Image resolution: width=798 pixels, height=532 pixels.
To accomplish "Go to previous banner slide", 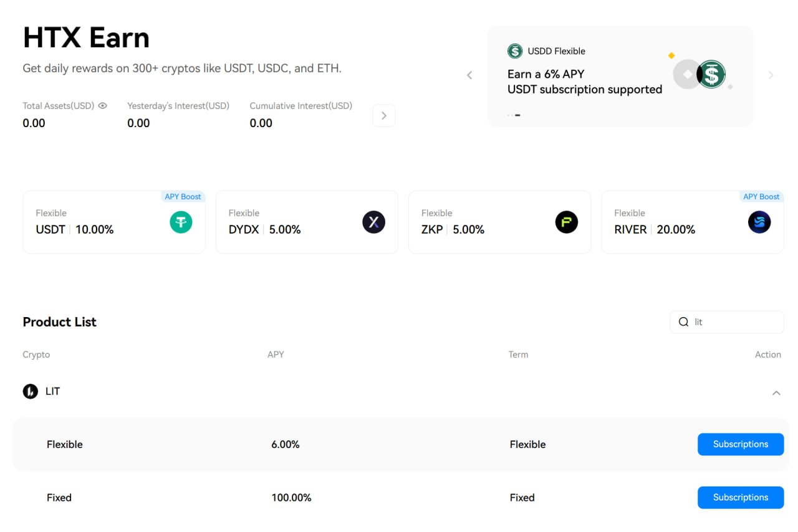I will pos(469,75).
